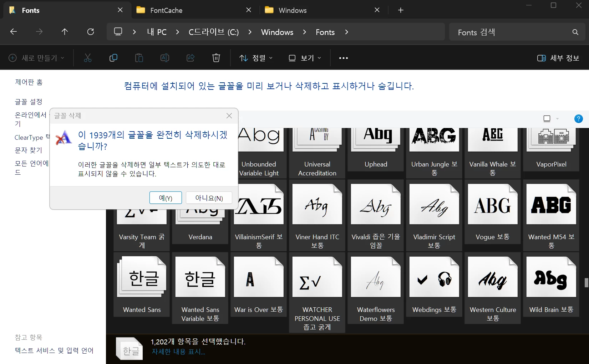Click the Rename icon in toolbar

[x=165, y=58]
